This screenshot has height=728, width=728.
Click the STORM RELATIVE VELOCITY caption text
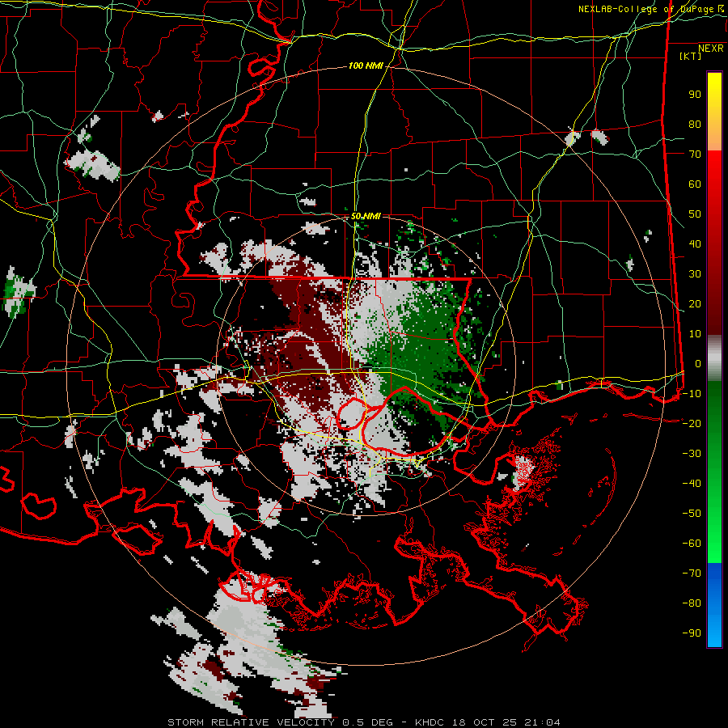pyautogui.click(x=251, y=722)
